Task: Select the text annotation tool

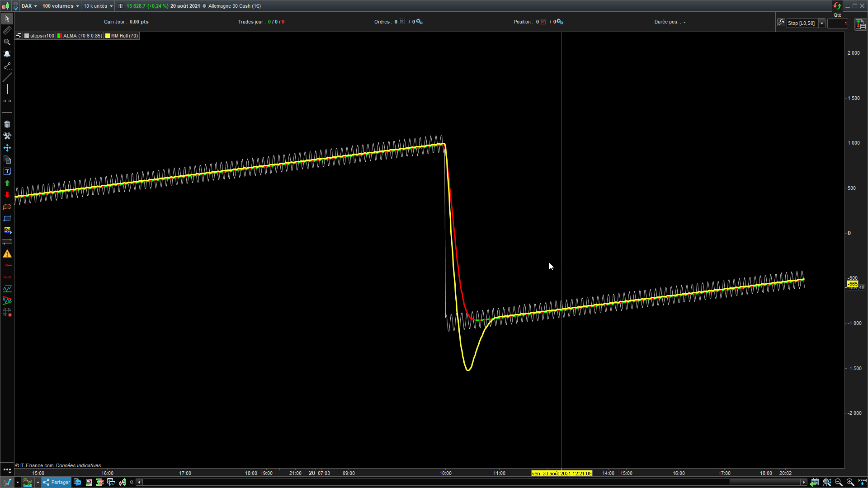Action: pos(7,171)
